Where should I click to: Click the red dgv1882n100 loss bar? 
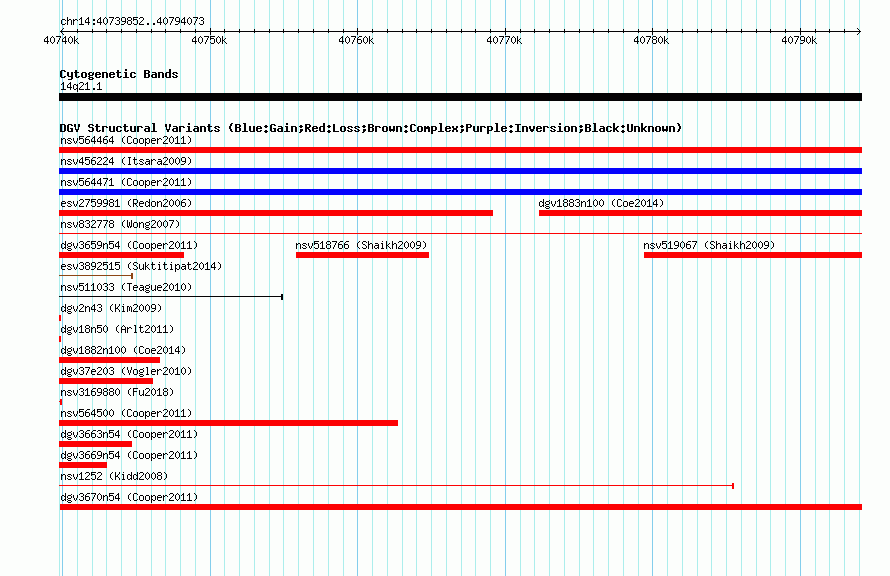point(110,360)
